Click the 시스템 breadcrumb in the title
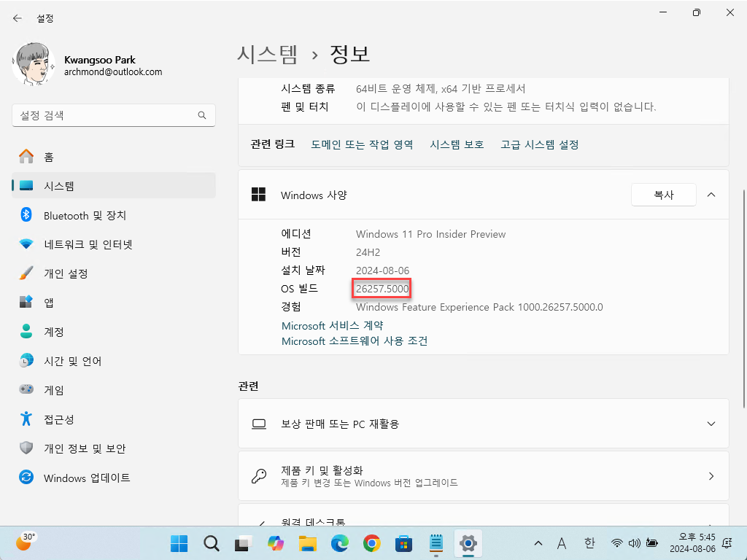Screen dimensions: 747x560 pos(267,54)
